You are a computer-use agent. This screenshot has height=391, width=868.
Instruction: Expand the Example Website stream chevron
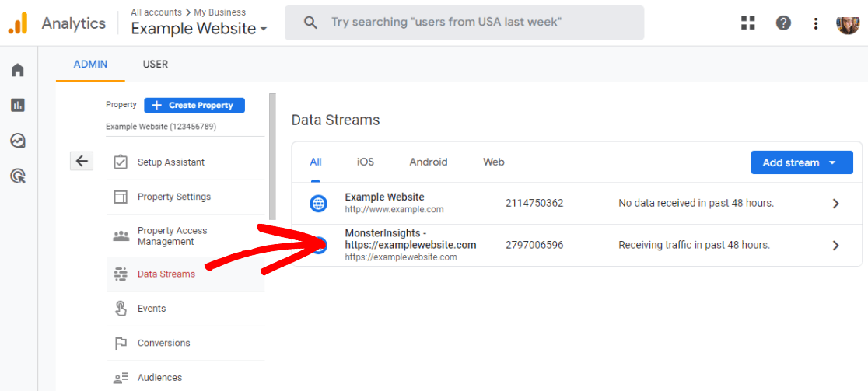[x=836, y=204]
